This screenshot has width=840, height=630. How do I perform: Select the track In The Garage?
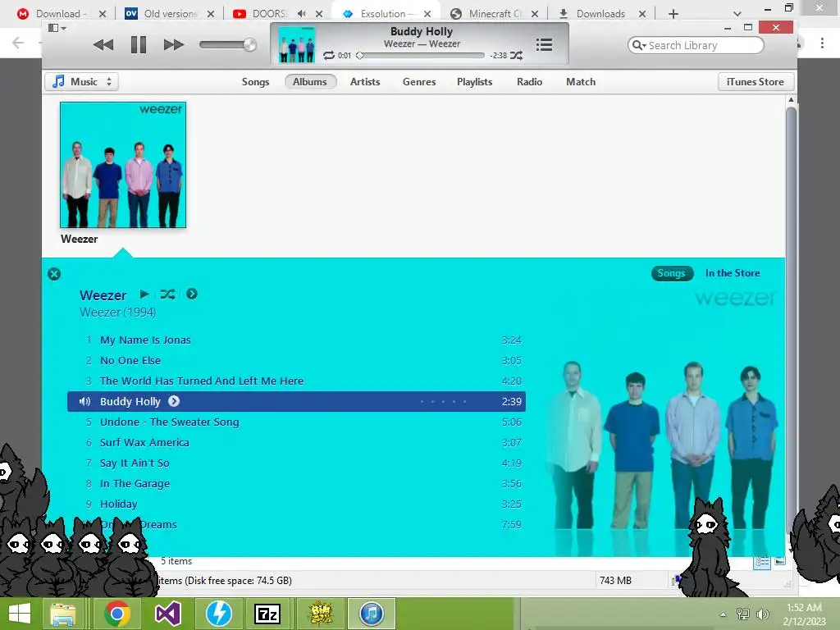(x=296, y=483)
